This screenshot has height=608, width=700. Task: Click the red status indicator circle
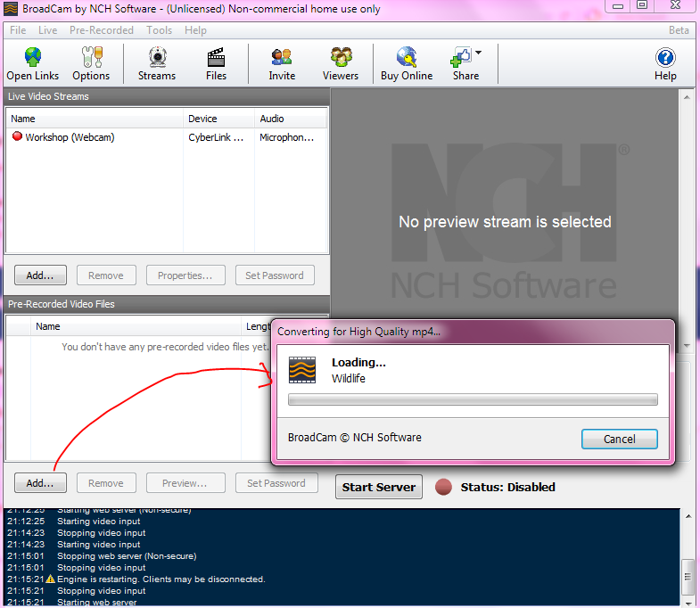[444, 487]
